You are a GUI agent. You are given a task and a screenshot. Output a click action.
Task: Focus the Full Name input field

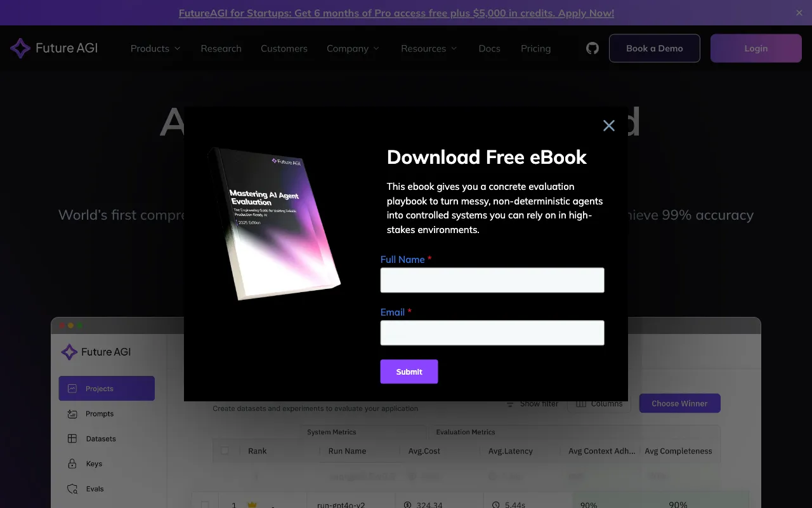click(492, 280)
